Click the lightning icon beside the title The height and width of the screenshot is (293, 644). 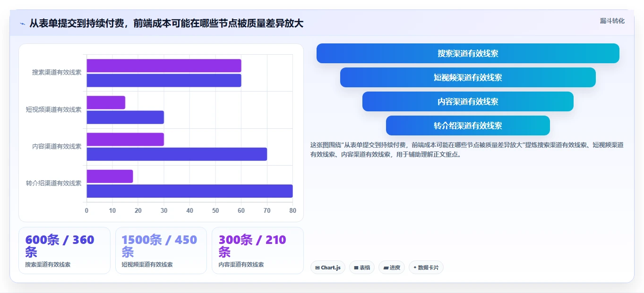pos(22,24)
